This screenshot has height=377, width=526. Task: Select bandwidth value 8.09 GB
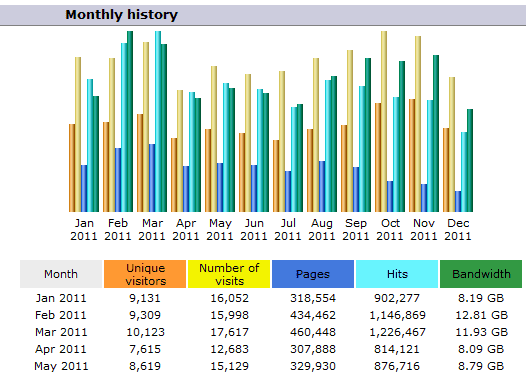coord(481,349)
